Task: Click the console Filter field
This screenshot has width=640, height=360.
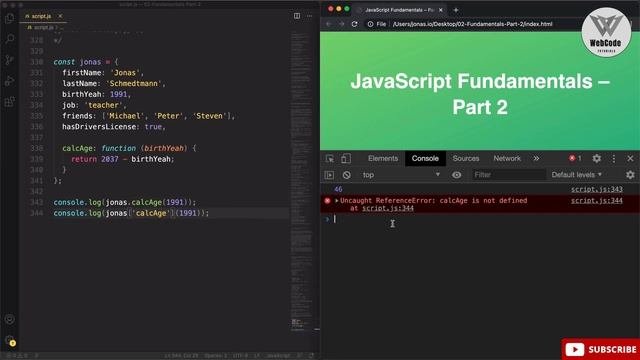Action: click(509, 175)
